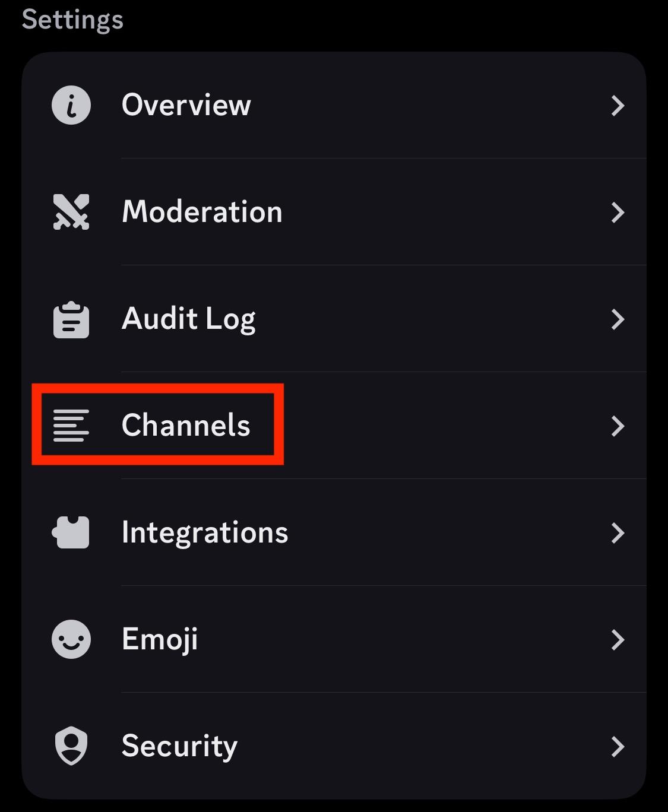Screen dimensions: 668x812
Task: Click the Moderation crossed swords icon
Action: click(x=71, y=212)
